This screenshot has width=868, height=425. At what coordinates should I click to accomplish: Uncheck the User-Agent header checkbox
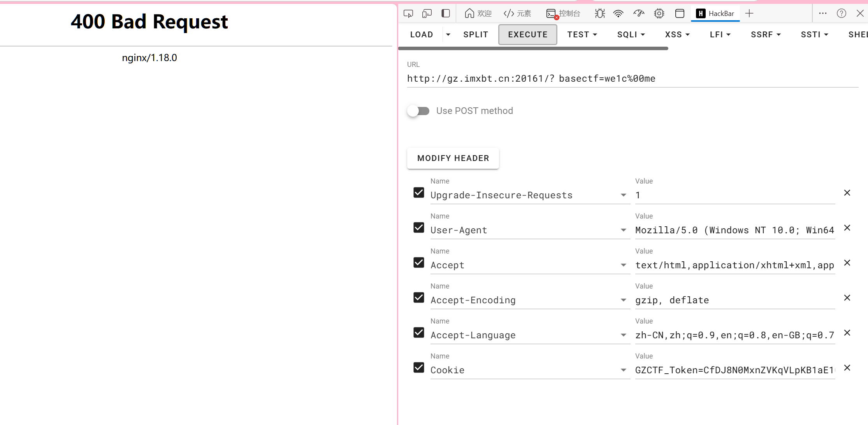[419, 227]
